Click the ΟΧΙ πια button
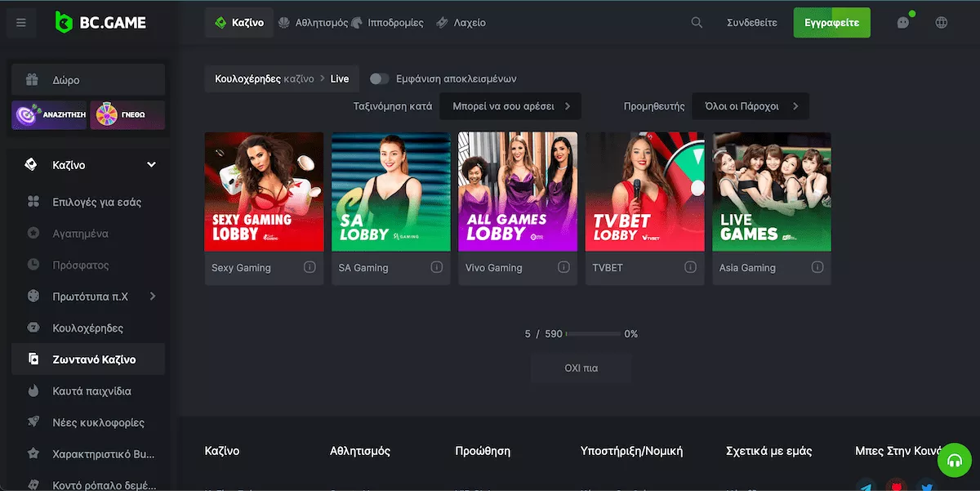Viewport: 980px width, 491px height. pos(581,368)
